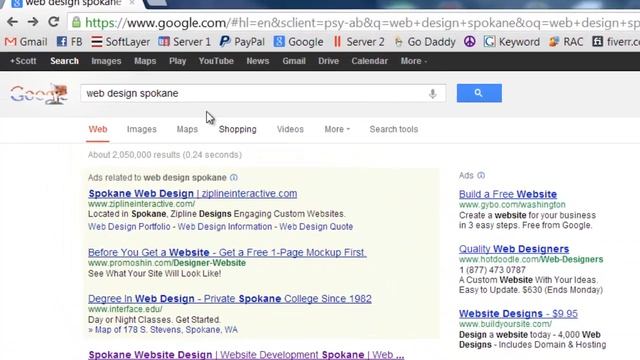This screenshot has width=640, height=360.
Task: Click the browser back arrow
Action: pos(12,22)
